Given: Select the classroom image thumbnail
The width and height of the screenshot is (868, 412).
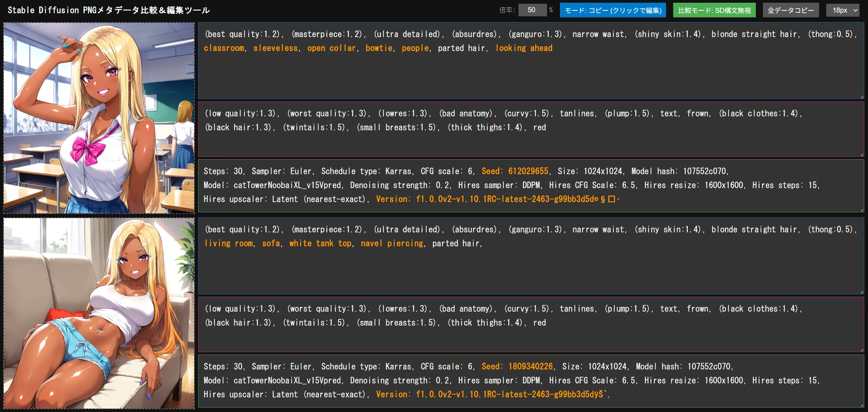Looking at the screenshot, I should coord(99,118).
